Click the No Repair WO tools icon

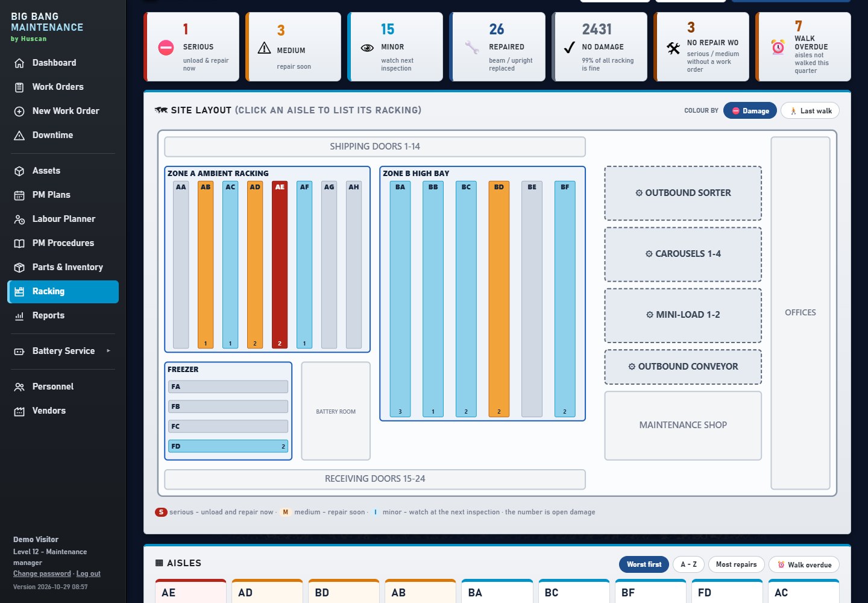pyautogui.click(x=673, y=48)
